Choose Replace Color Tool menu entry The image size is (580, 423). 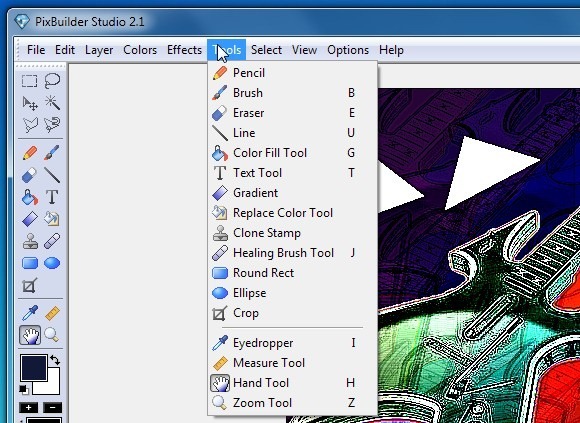pos(293,213)
